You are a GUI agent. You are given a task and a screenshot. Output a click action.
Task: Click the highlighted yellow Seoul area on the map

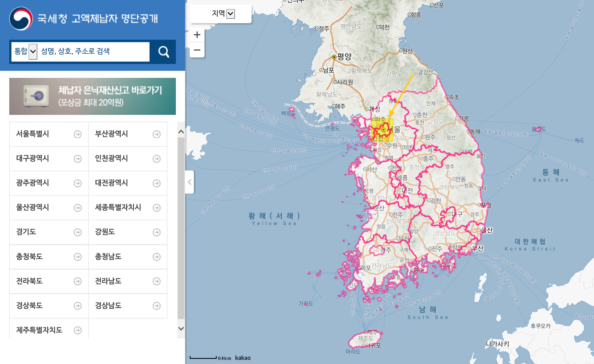[382, 130]
